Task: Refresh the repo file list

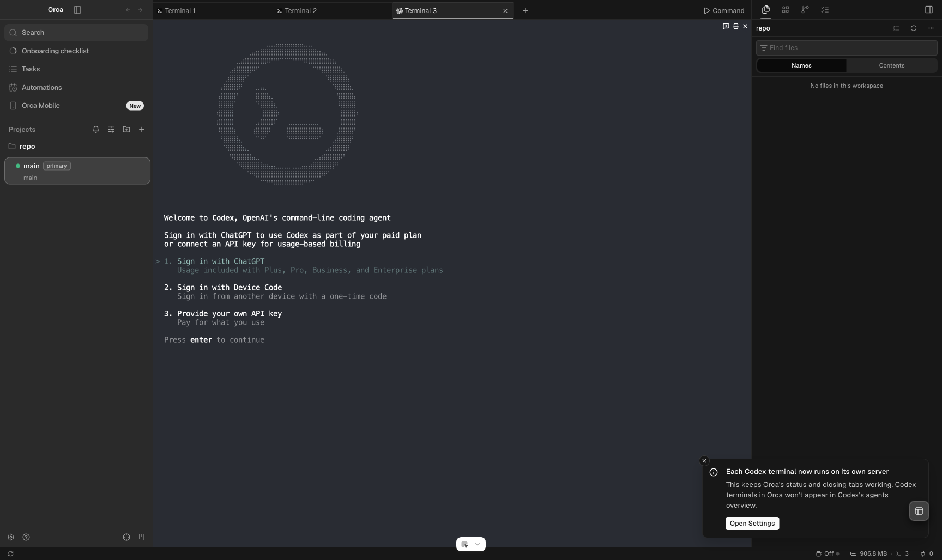Action: [914, 28]
